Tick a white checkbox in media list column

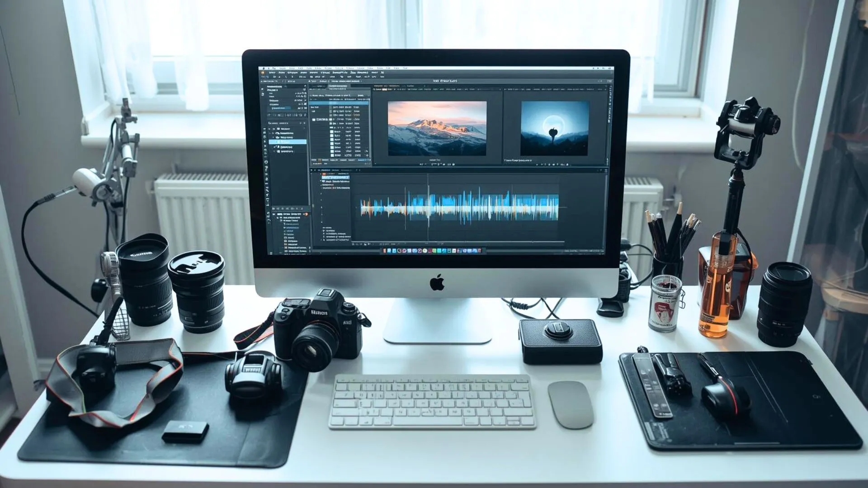tap(332, 135)
